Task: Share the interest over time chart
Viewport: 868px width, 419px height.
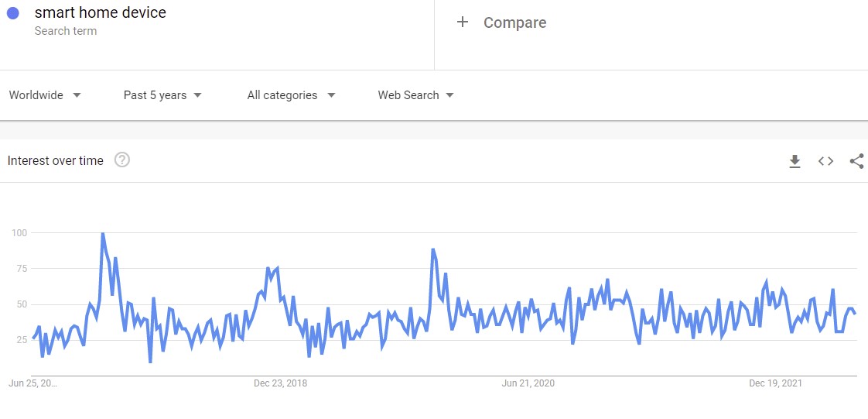Action: click(856, 161)
